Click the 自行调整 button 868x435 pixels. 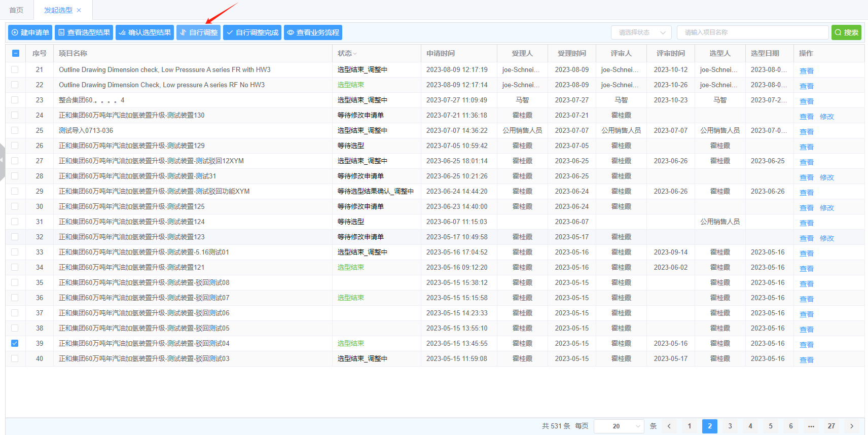[198, 32]
